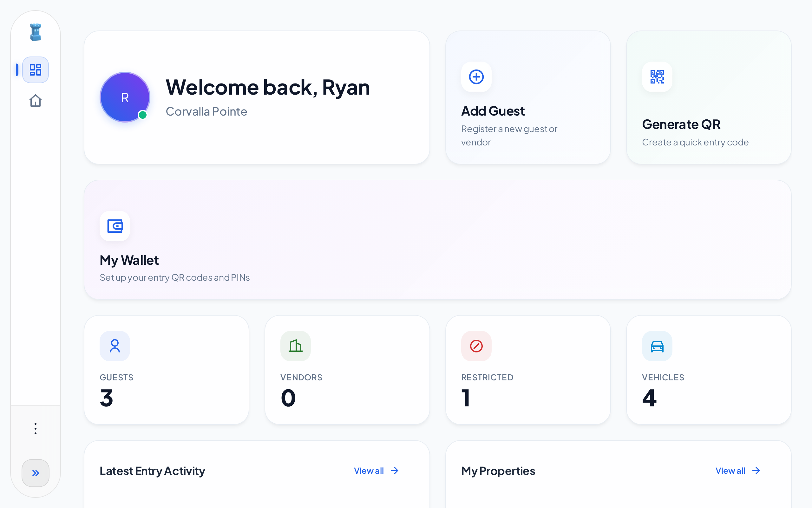Click the Generate QR code icon
Screen dimensions: 812x508
(x=657, y=77)
